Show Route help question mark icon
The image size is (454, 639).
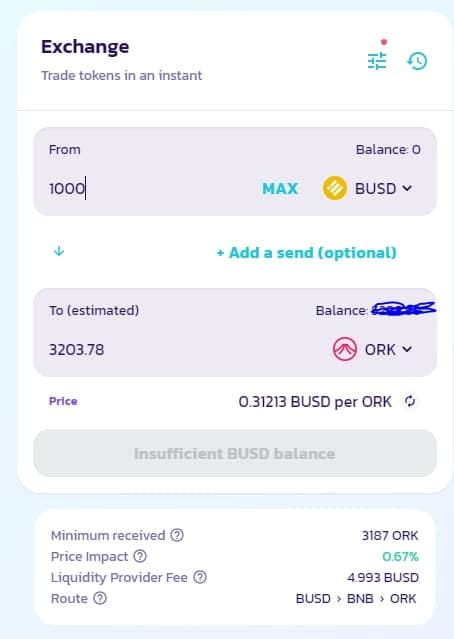tap(100, 598)
